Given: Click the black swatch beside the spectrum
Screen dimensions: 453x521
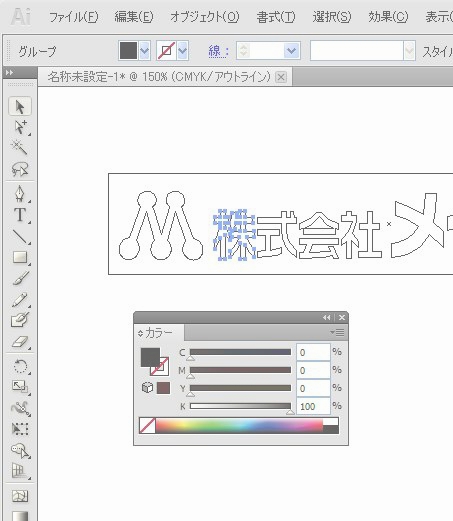Looking at the screenshot, I should (331, 430).
